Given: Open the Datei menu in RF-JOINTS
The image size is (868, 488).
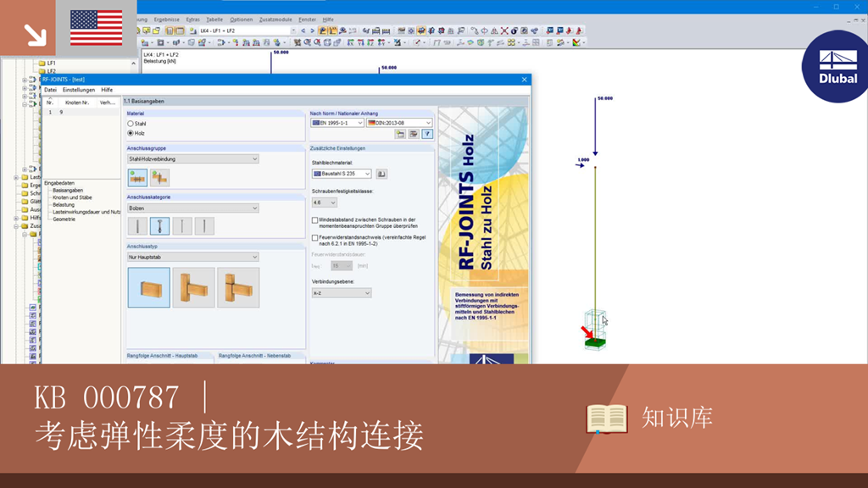Looking at the screenshot, I should click(x=50, y=90).
